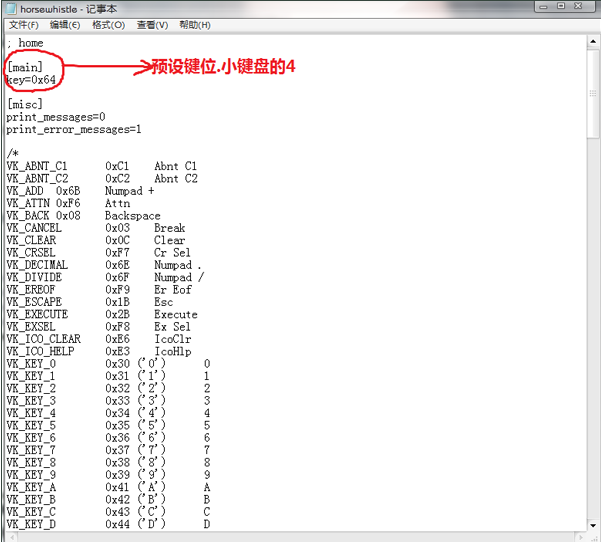Open the 帮助(H) menu

(195, 25)
